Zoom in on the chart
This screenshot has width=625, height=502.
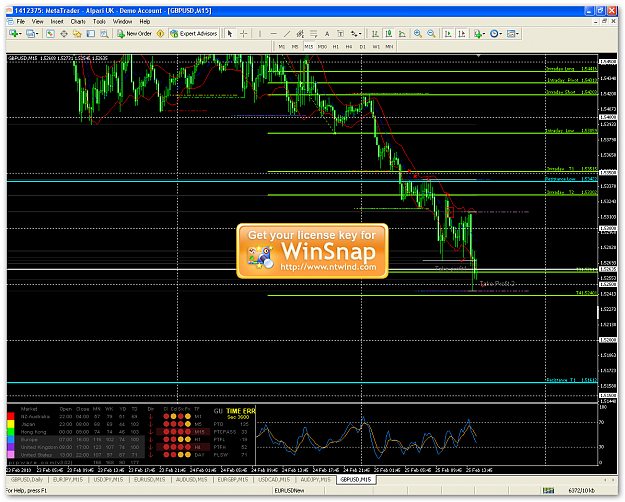(x=418, y=34)
